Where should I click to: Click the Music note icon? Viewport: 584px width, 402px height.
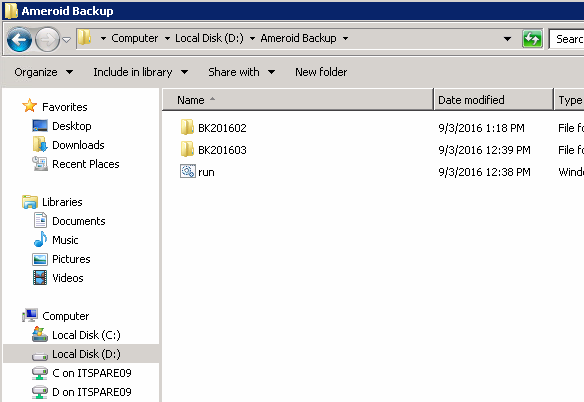point(40,239)
